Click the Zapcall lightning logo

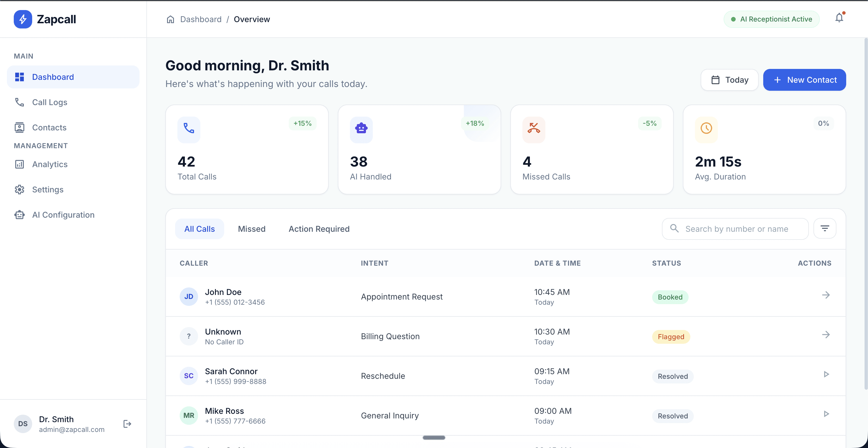pos(23,19)
